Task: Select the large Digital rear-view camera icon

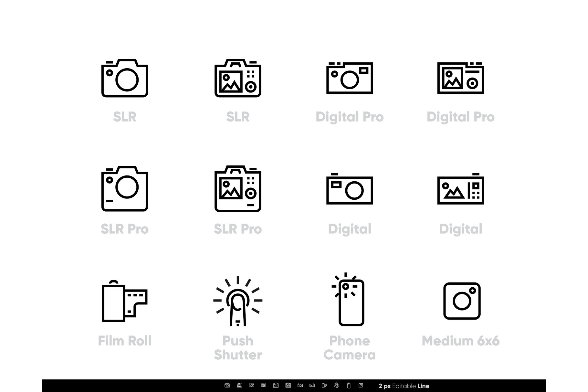Action: [460, 190]
